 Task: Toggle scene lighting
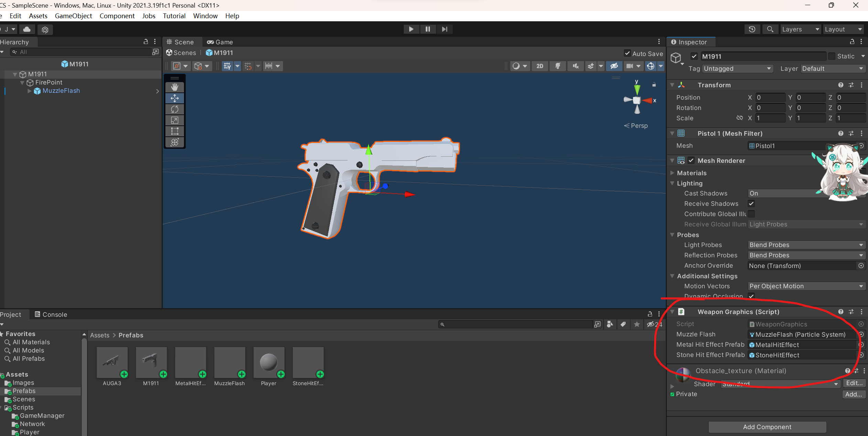(558, 66)
